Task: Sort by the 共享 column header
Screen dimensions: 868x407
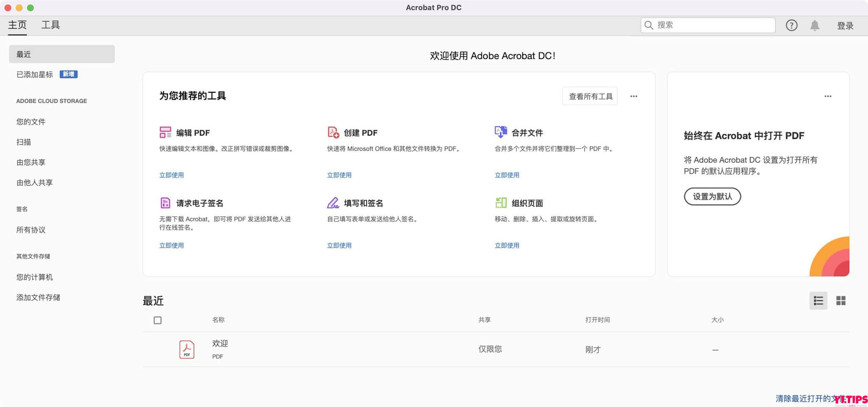Action: click(x=485, y=320)
